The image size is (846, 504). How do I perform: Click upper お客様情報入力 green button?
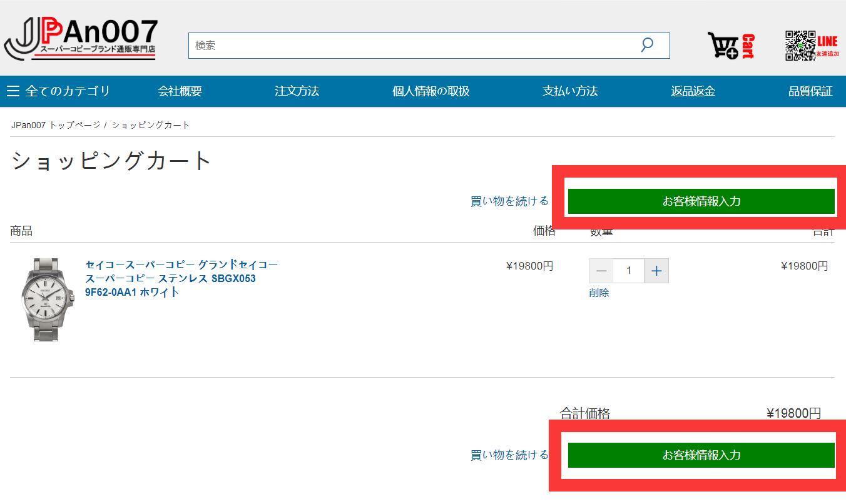click(701, 201)
